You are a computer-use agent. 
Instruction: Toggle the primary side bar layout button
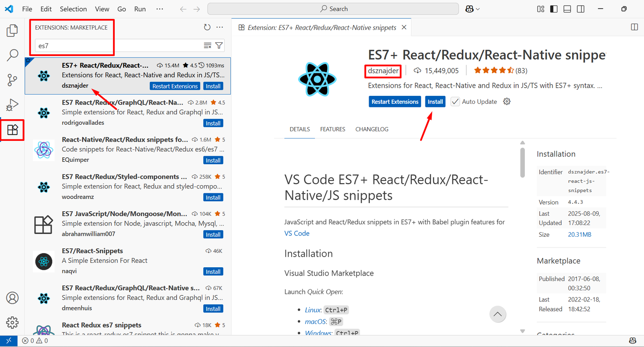(x=554, y=9)
